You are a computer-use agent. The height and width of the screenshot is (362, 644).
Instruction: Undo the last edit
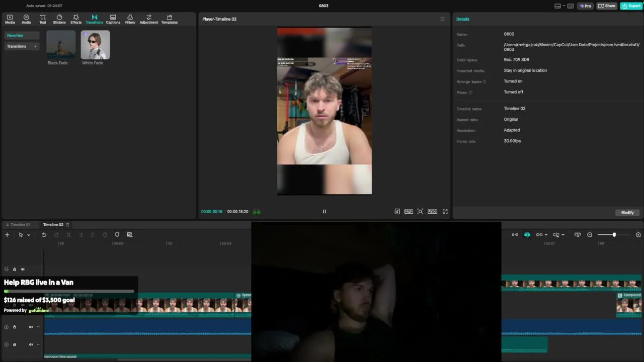coord(44,235)
